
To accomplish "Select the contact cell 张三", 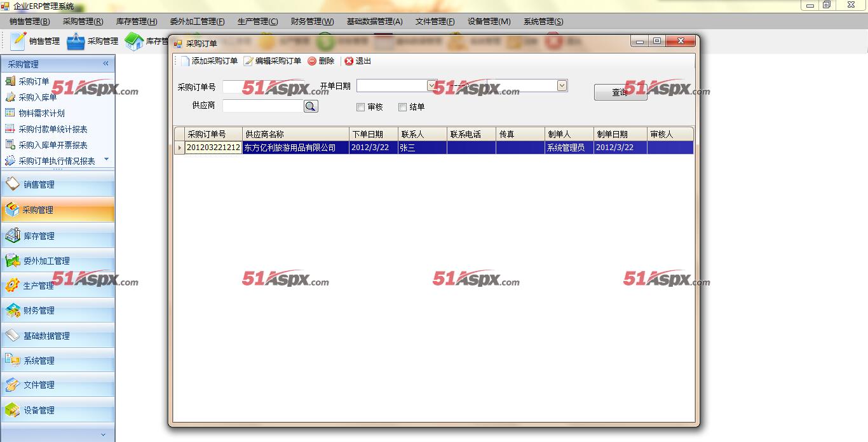I will (423, 148).
